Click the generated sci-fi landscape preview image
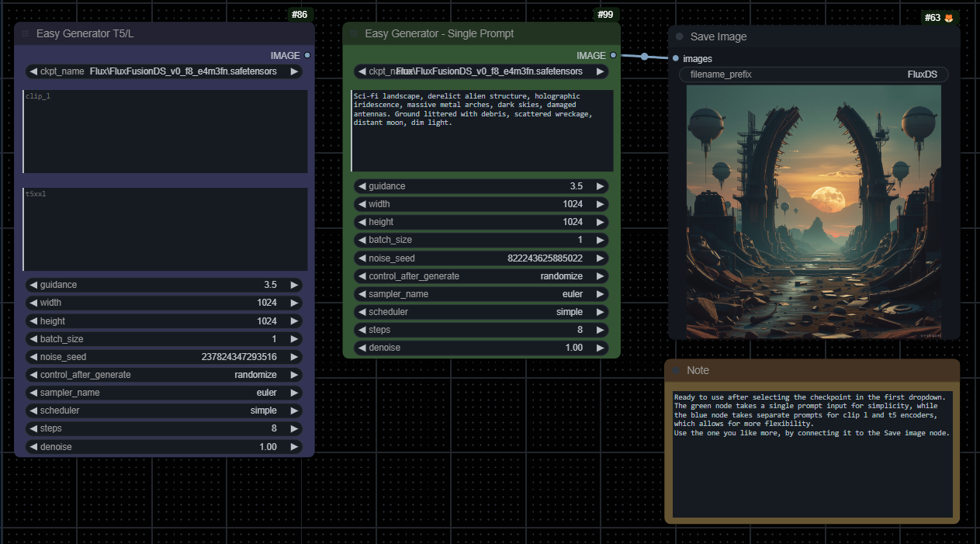The height and width of the screenshot is (544, 980). click(x=813, y=212)
